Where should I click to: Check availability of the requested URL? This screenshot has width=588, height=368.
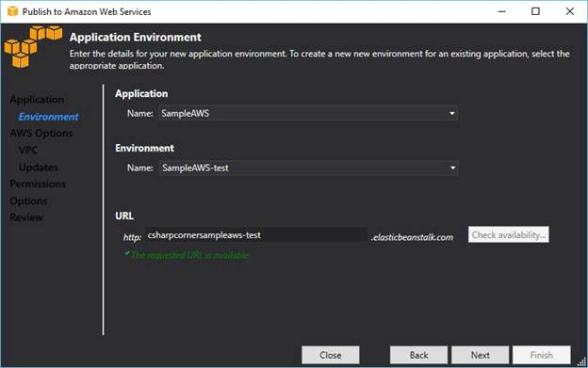(509, 234)
